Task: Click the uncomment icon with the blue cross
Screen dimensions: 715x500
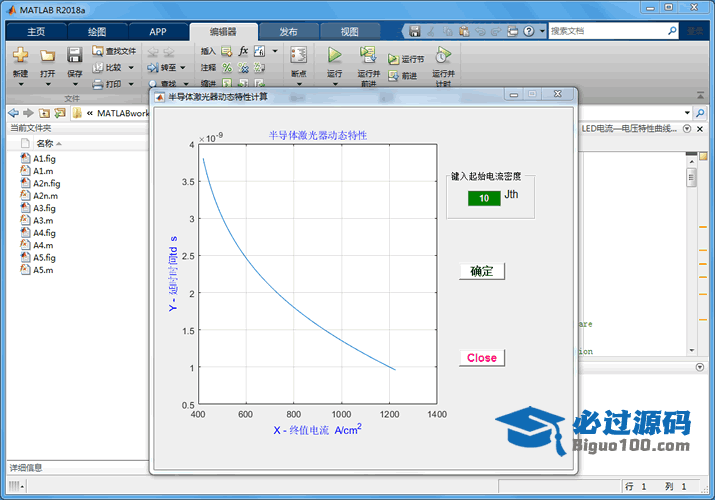Action: click(243, 67)
